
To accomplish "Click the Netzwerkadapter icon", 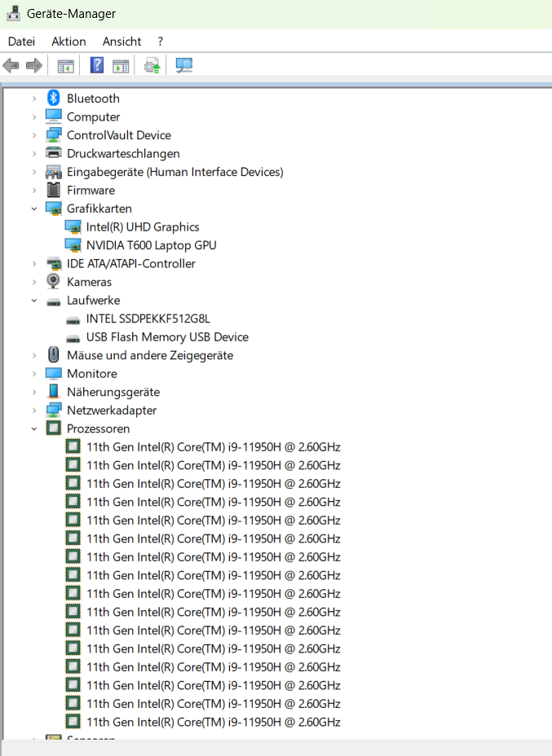I will pyautogui.click(x=54, y=410).
